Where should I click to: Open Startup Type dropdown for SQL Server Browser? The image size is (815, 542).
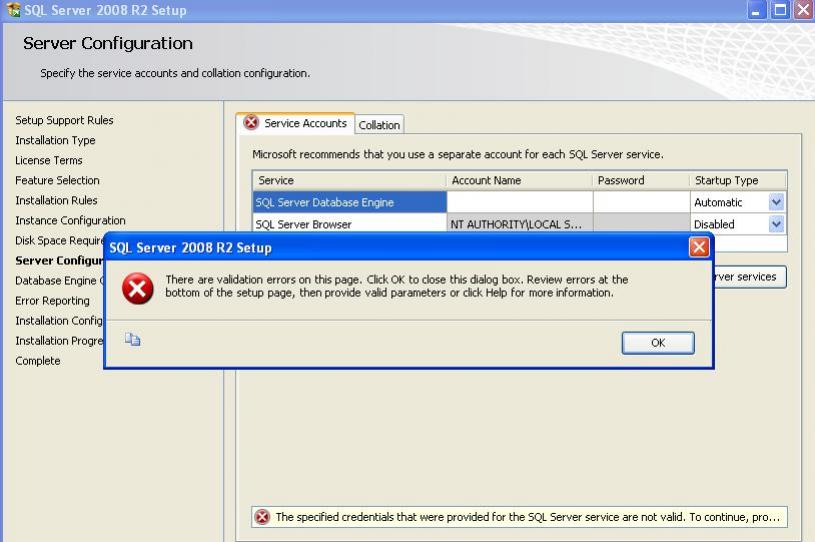[x=776, y=224]
